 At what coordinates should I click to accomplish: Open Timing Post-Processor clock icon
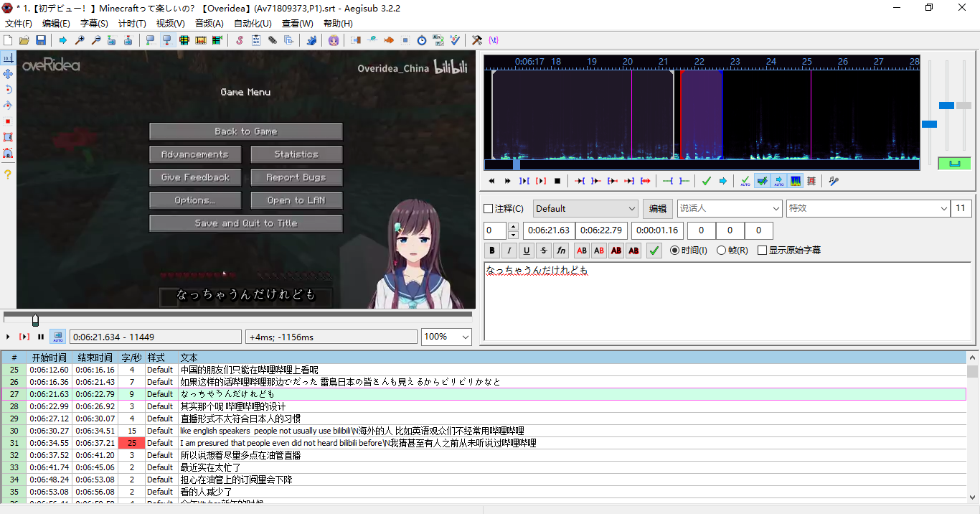coord(422,40)
